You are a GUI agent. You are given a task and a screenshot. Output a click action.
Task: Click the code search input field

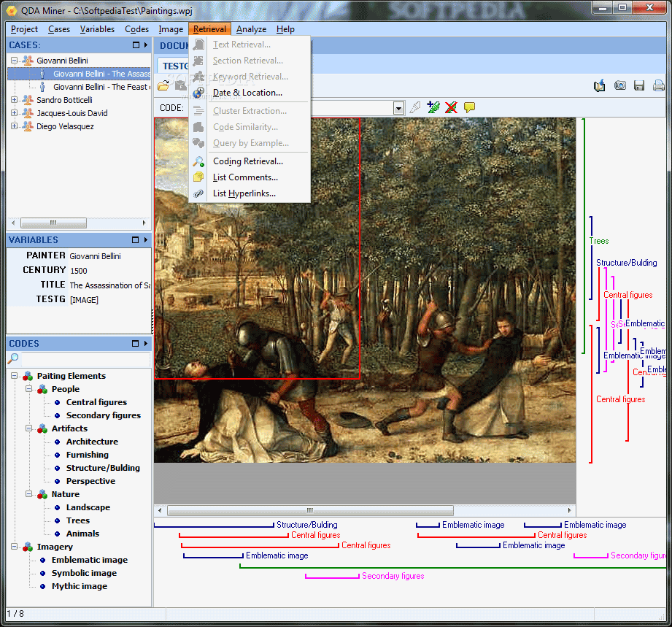tap(85, 358)
